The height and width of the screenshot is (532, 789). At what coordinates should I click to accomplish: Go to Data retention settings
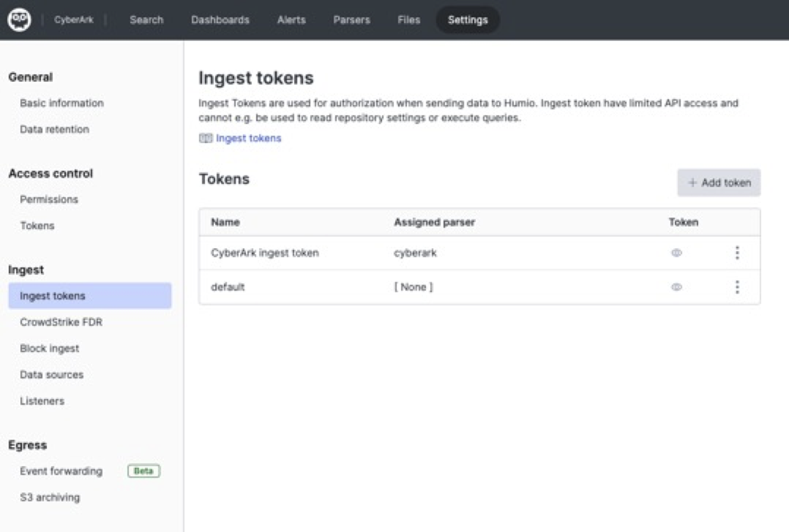click(55, 129)
